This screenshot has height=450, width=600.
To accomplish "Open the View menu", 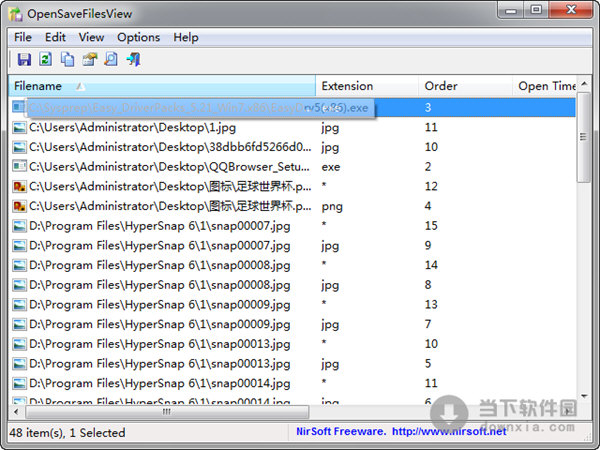I will [91, 38].
